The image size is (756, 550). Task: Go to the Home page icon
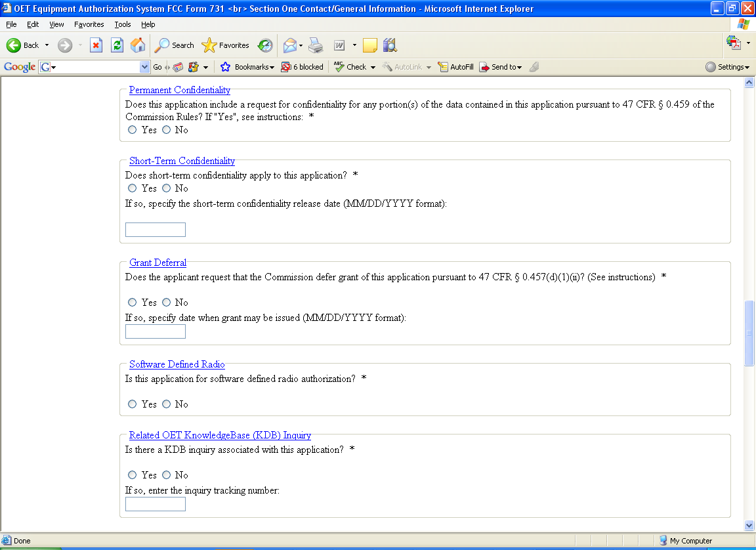point(138,45)
